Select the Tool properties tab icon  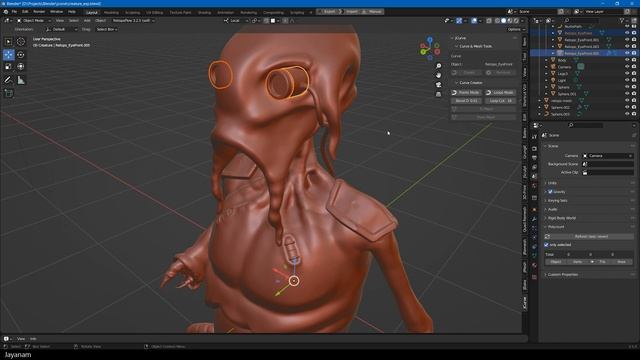534,137
